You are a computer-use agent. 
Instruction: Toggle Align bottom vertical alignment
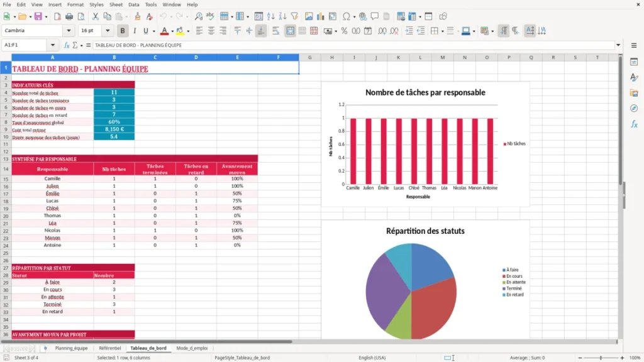[x=261, y=31]
